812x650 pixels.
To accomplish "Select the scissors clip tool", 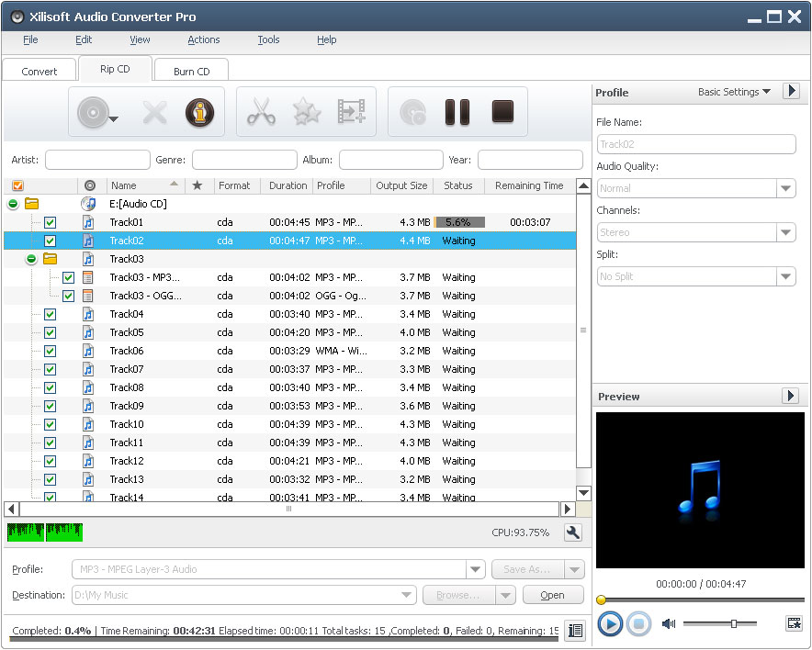I will (263, 112).
